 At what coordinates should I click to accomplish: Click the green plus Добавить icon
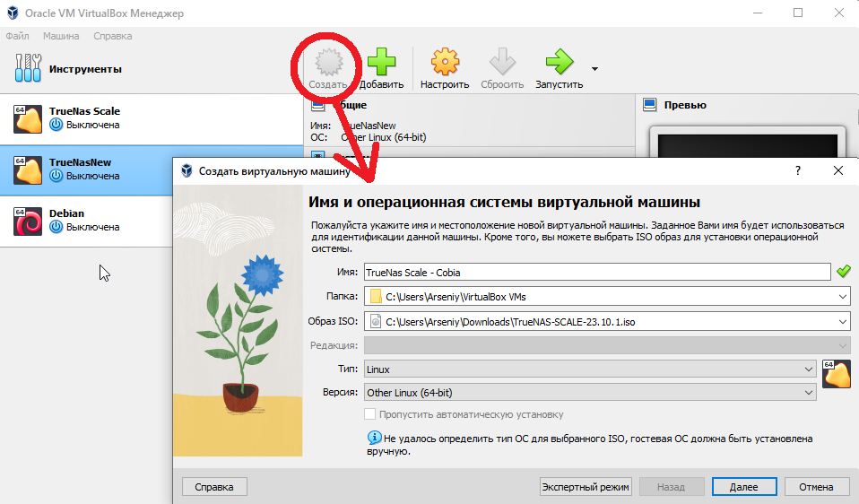(381, 61)
